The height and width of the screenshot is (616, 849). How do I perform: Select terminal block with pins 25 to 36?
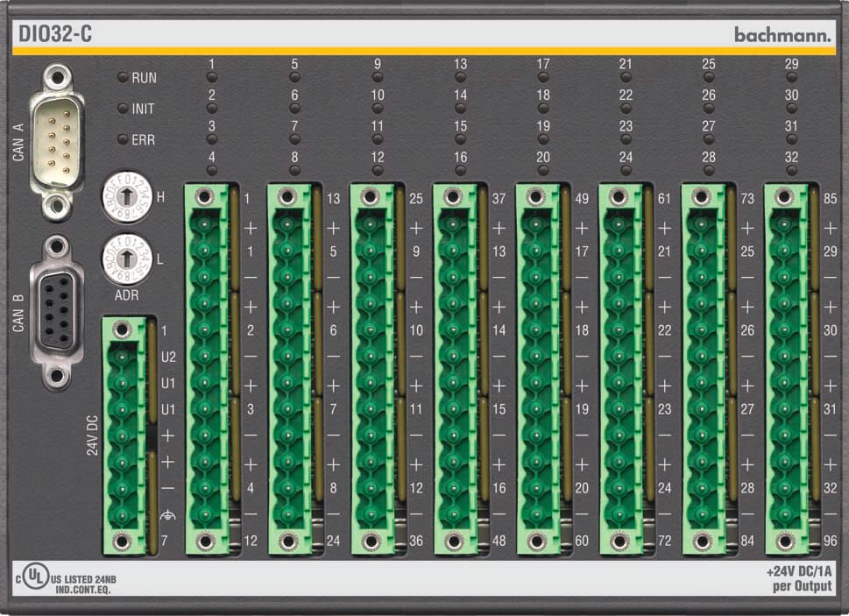pyautogui.click(x=372, y=369)
